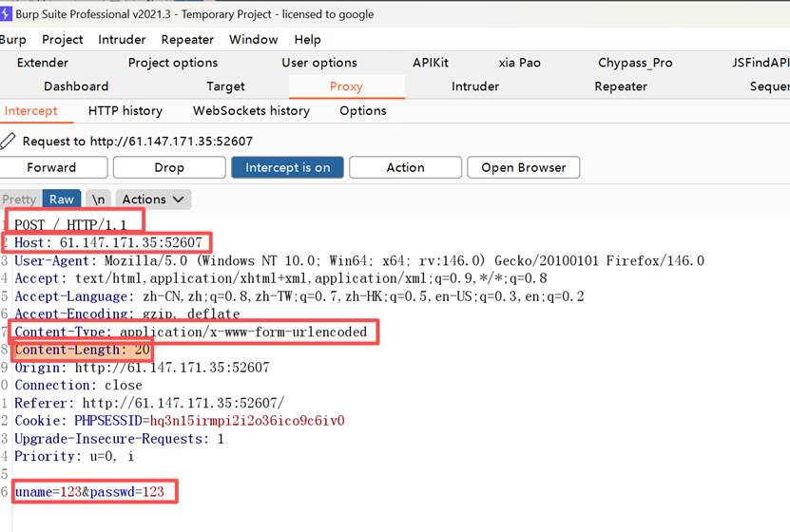This screenshot has width=790, height=532.
Task: Click the Upgrade-Insecure-Requests header line
Action: pos(119,439)
